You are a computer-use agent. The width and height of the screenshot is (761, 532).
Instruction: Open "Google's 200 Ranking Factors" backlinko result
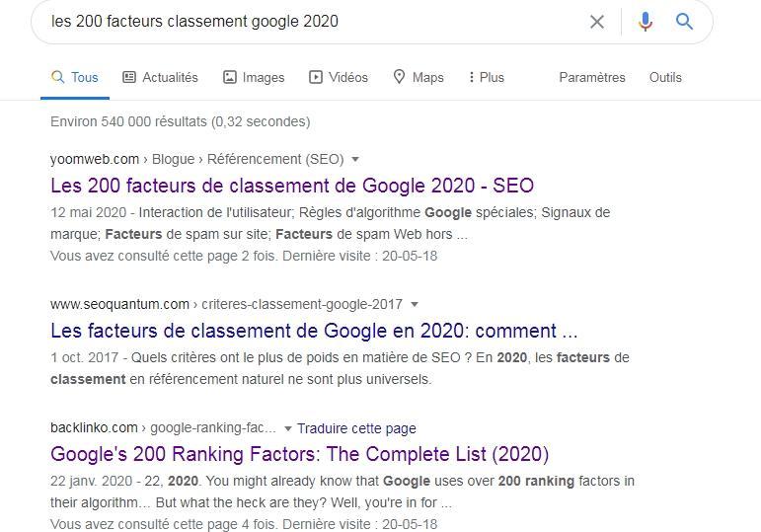[299, 454]
